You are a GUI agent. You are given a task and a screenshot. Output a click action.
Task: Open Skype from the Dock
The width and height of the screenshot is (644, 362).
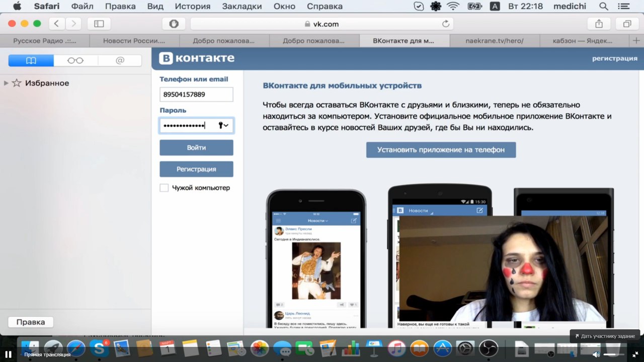coord(99,348)
